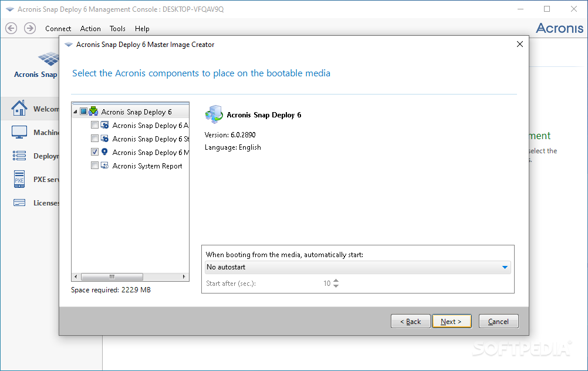Click the Version: 6.0.2890 text
This screenshot has height=371, width=588.
[x=230, y=134]
